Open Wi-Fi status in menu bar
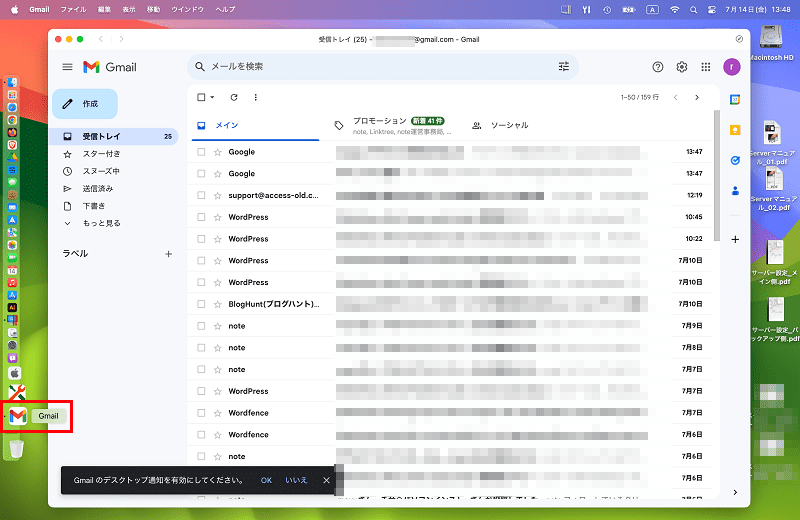Image resolution: width=800 pixels, height=520 pixels. (674, 9)
